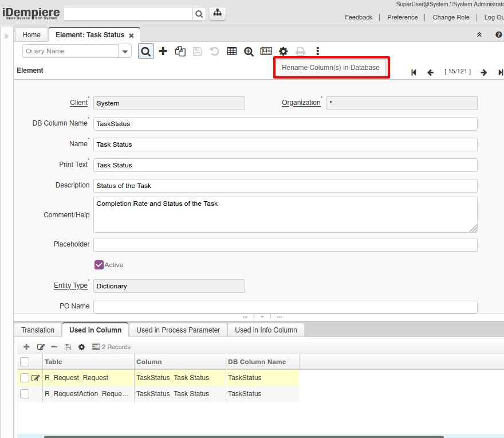The image size is (504, 438).
Task: Click the New Record plus icon
Action: (x=163, y=51)
